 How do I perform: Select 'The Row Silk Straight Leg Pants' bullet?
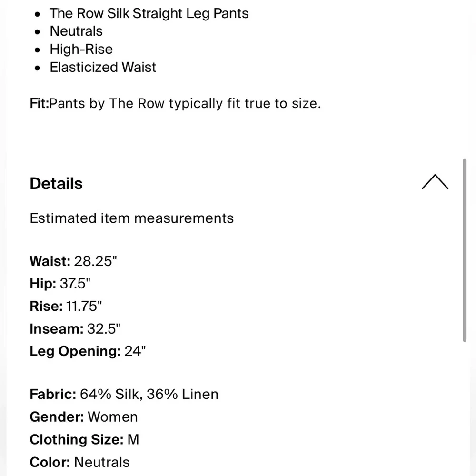[149, 13]
